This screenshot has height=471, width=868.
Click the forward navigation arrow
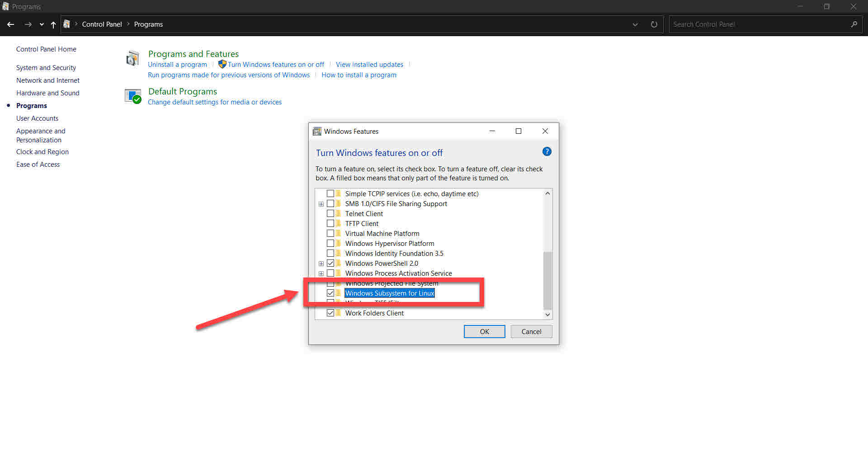pyautogui.click(x=28, y=24)
